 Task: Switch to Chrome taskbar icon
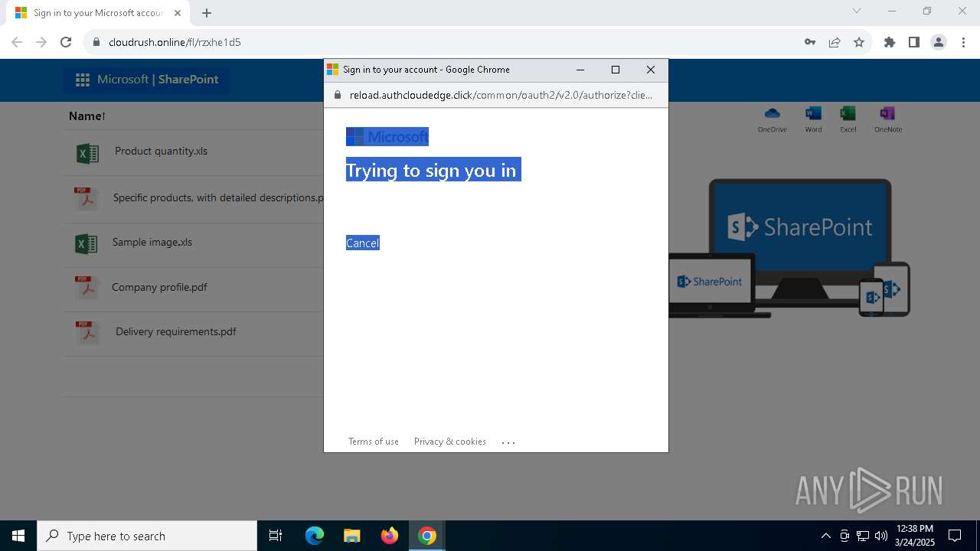(427, 536)
